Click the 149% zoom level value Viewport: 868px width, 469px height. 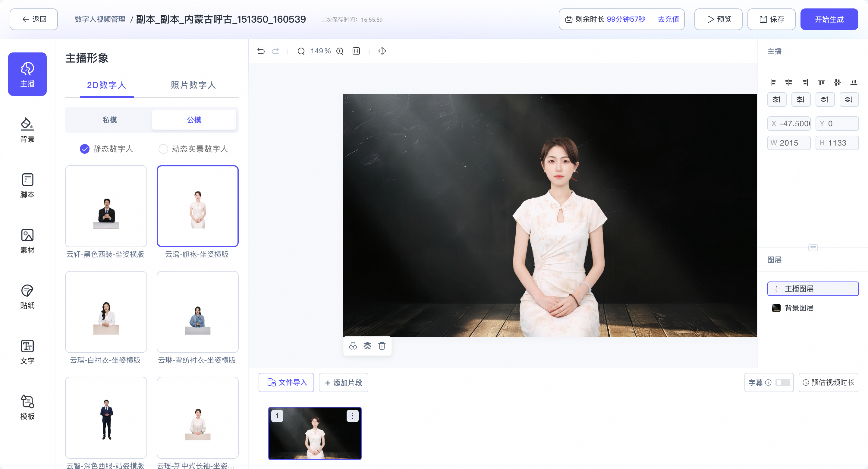point(320,51)
